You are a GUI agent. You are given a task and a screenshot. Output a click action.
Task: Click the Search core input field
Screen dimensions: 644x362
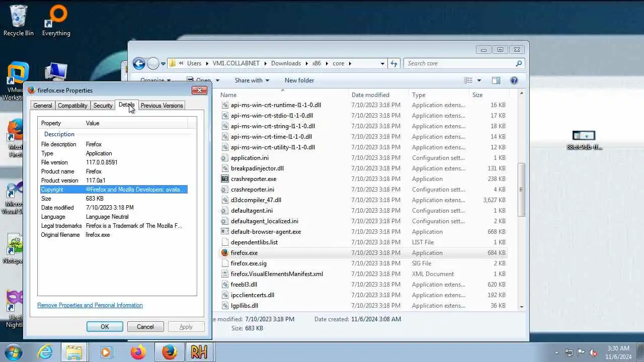pos(459,63)
